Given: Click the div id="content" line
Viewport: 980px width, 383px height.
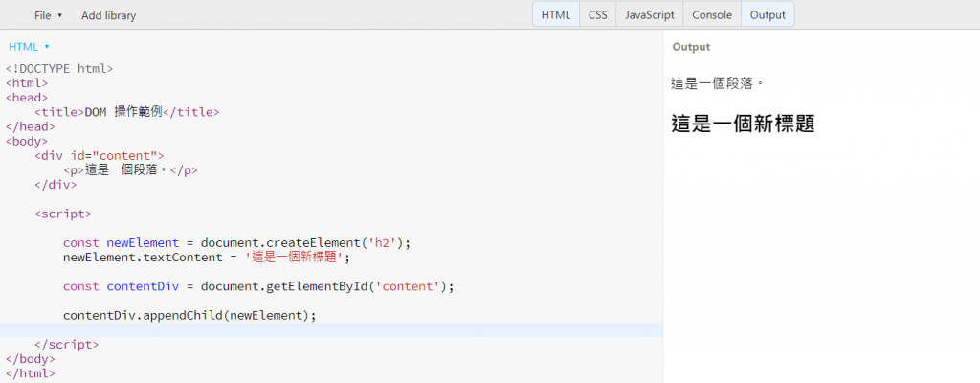Looking at the screenshot, I should (x=99, y=156).
